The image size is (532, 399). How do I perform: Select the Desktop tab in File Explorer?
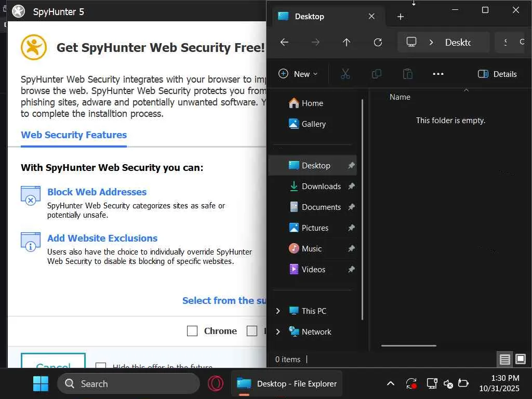click(328, 16)
